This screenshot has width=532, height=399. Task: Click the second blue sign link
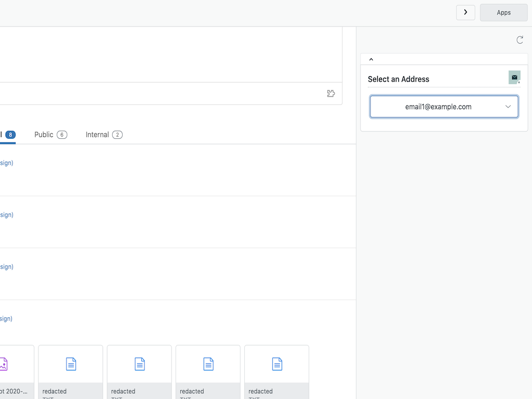pyautogui.click(x=5, y=215)
